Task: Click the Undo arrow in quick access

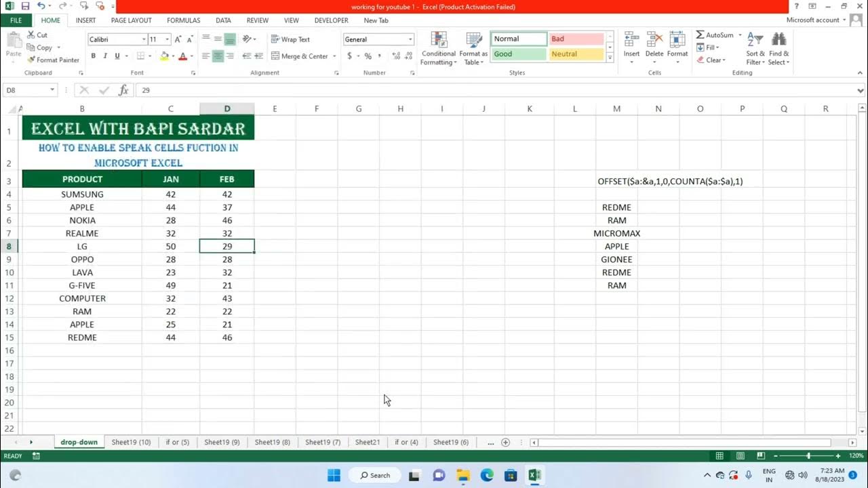Action: pos(40,5)
